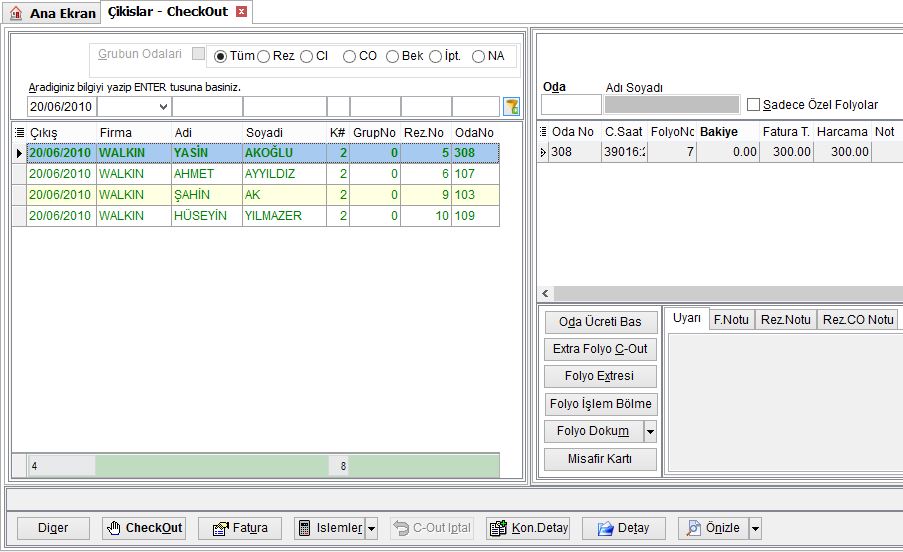
Task: Select the CO radio option
Action: (x=349, y=56)
